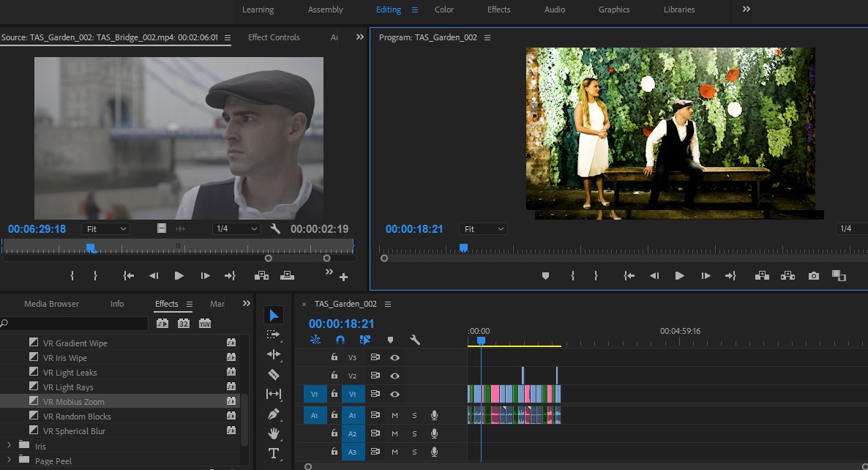Select the Type tool
Image resolution: width=868 pixels, height=470 pixels.
(274, 453)
